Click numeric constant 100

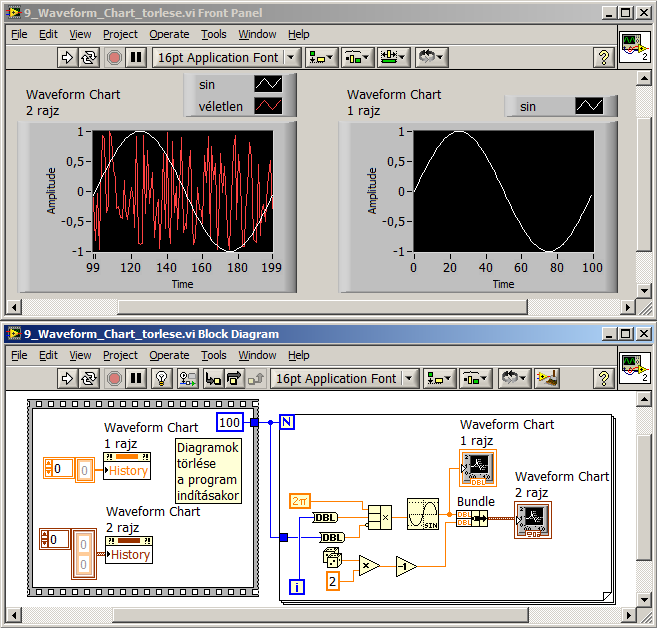tap(230, 422)
